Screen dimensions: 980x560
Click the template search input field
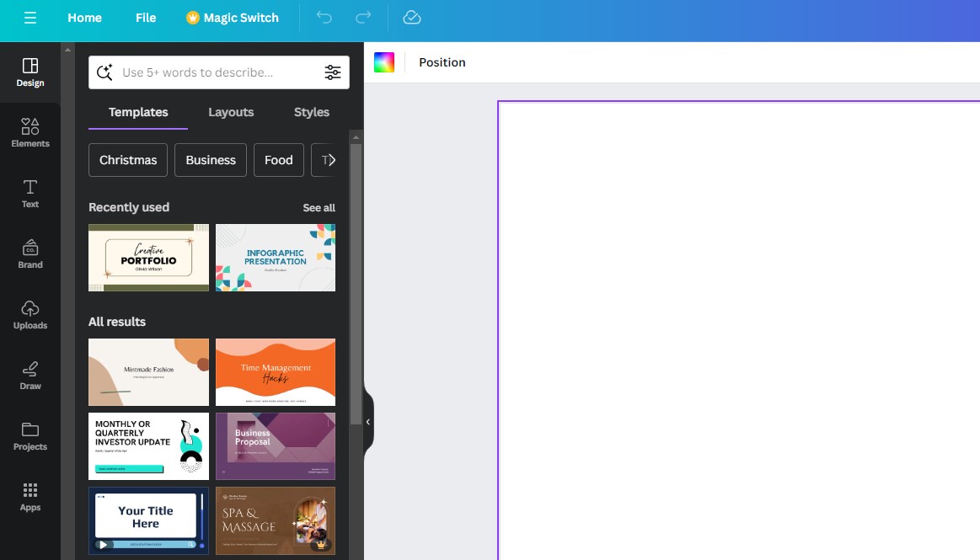(219, 72)
